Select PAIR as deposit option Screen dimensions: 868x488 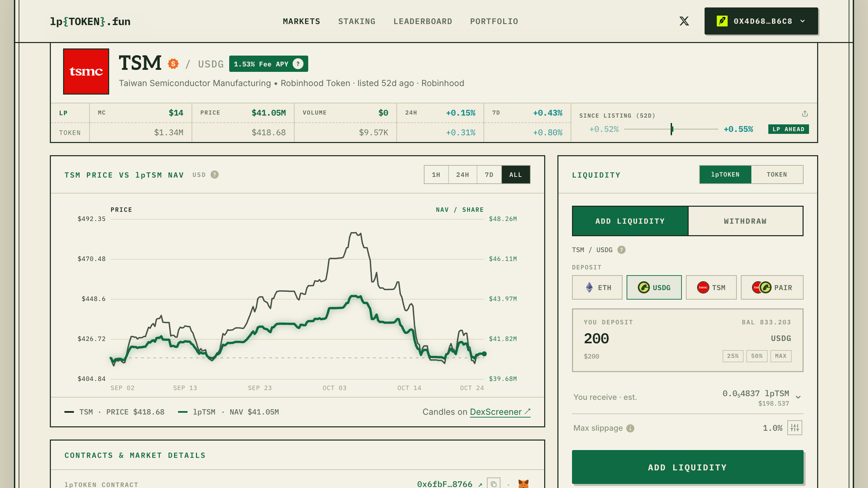click(772, 287)
